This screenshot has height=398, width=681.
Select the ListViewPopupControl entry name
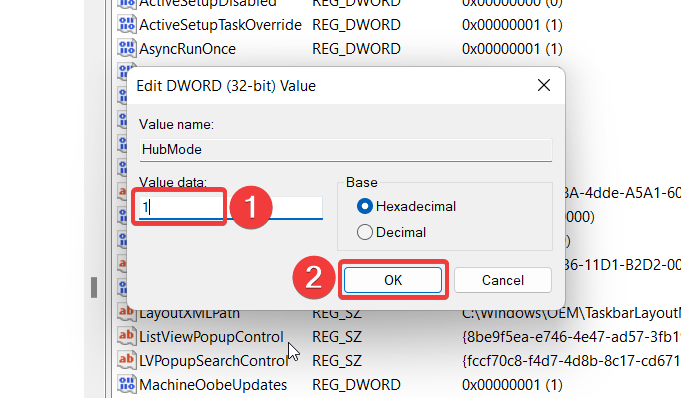211,337
